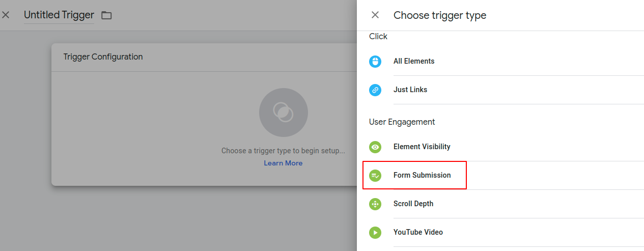Click the Form Submission checklist icon
Image resolution: width=644 pixels, height=251 pixels.
coord(375,175)
